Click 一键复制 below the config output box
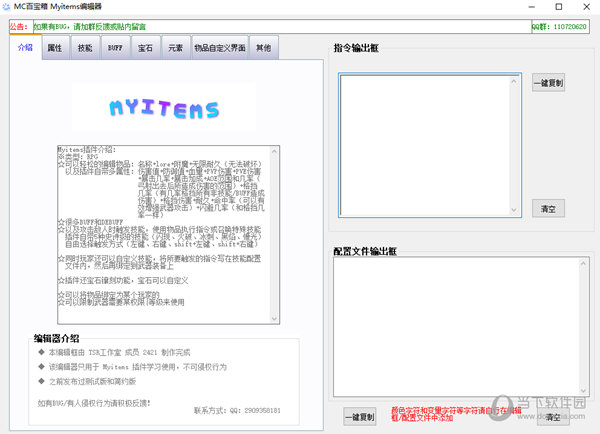Viewport: 600px width, 434px height. click(360, 416)
